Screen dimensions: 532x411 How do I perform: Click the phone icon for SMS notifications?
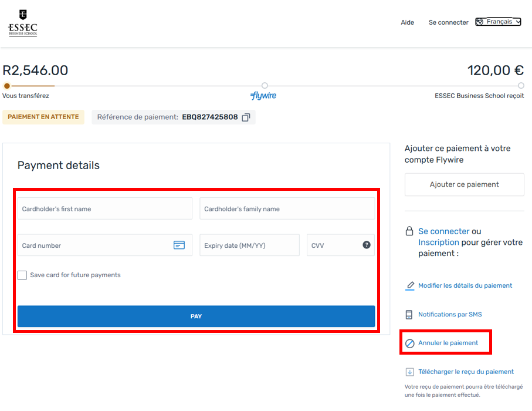click(409, 315)
